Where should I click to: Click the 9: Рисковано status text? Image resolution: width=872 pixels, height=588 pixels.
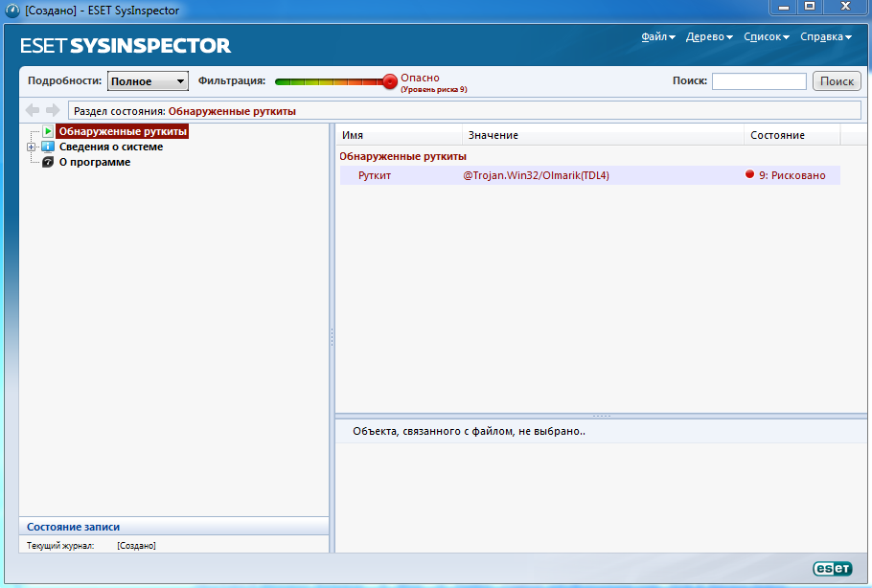pos(792,175)
